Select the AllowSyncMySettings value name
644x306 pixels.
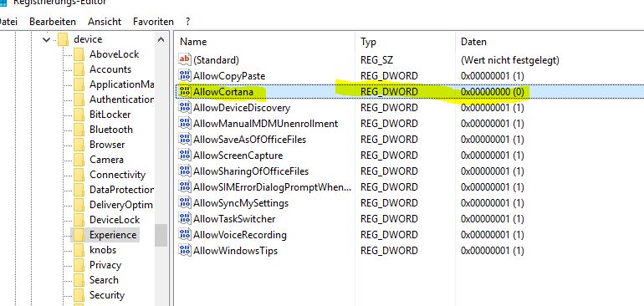[x=241, y=203]
